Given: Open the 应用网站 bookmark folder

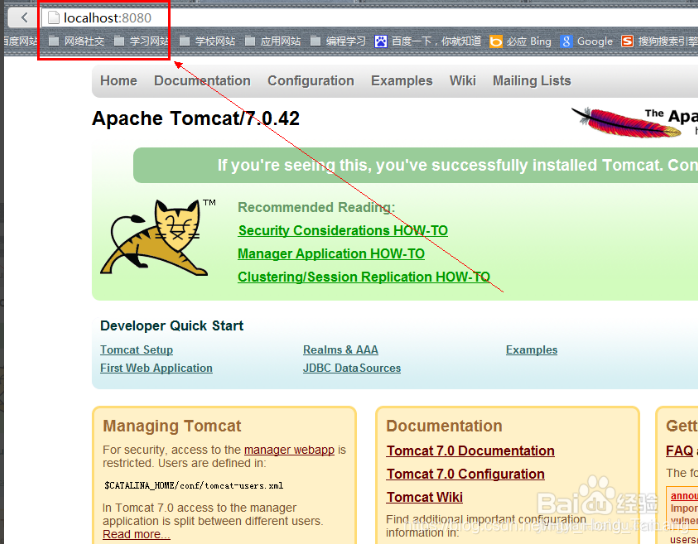Looking at the screenshot, I should tap(273, 41).
